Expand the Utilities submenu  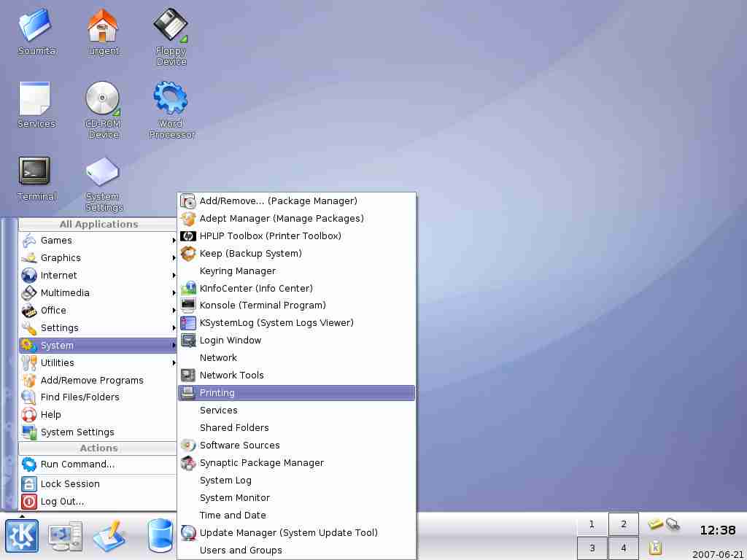98,363
